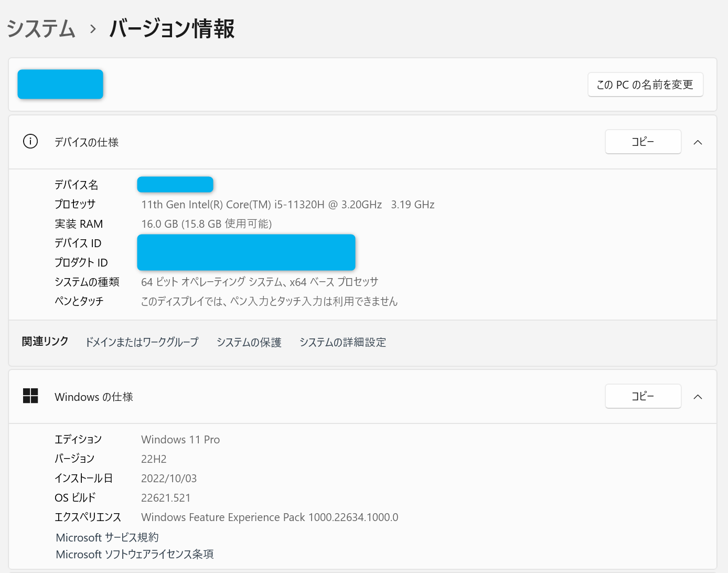Open Microsoft ソフトウェアライセンス条項 link
Image resolution: width=728 pixels, height=573 pixels.
click(x=135, y=554)
